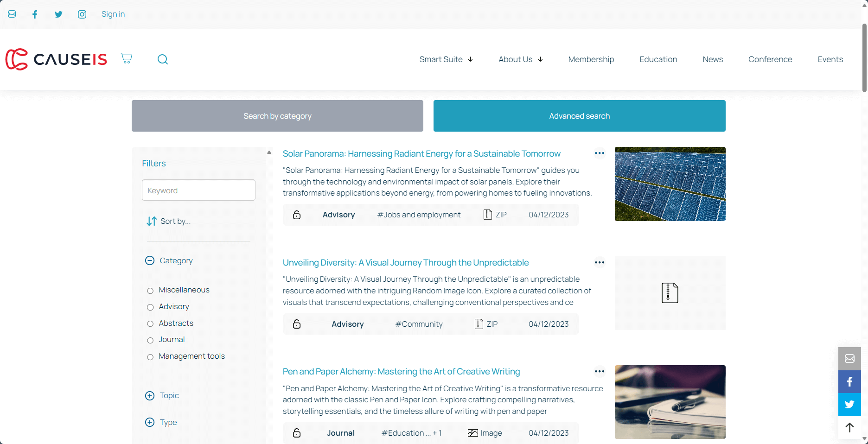
Task: Click floating Twitter share button
Action: (x=849, y=405)
